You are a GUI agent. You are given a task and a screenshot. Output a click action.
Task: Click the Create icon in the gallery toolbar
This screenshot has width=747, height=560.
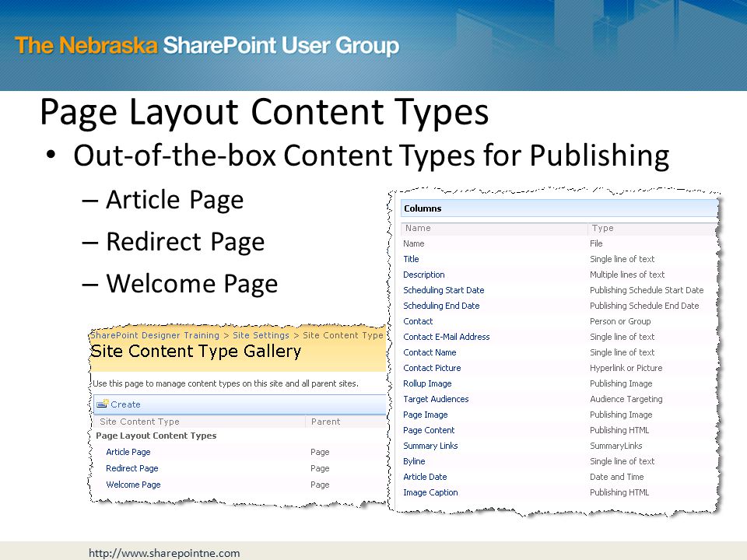point(103,404)
